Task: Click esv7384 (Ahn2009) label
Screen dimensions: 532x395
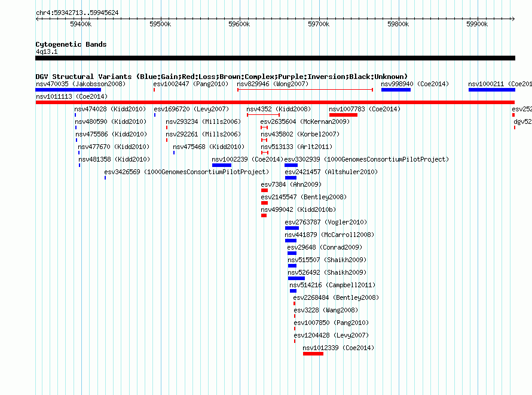Action: (x=291, y=184)
